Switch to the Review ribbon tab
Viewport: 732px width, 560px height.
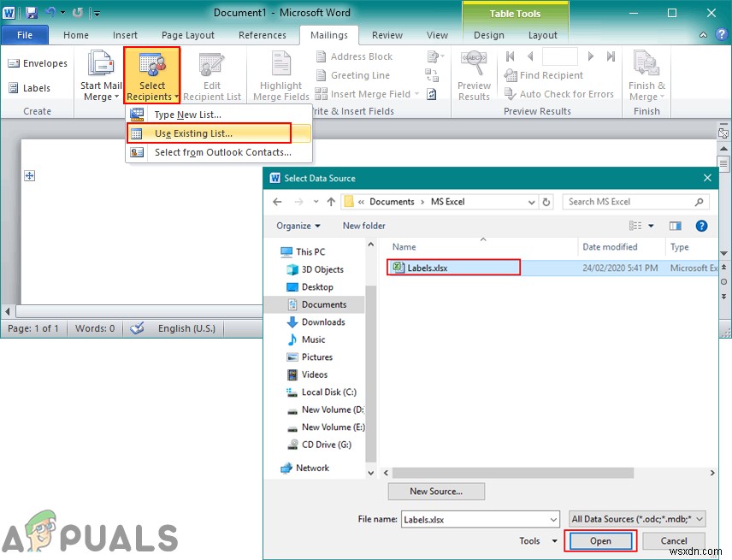[x=387, y=35]
